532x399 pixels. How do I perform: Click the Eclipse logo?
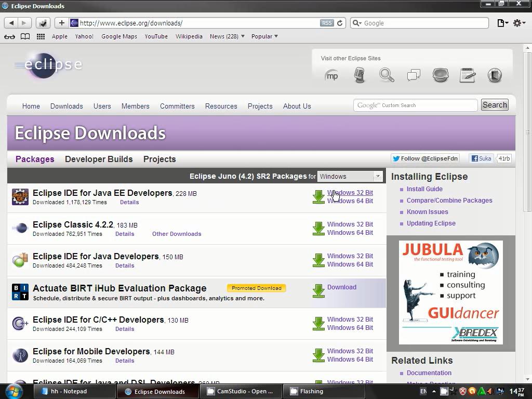tap(48, 65)
